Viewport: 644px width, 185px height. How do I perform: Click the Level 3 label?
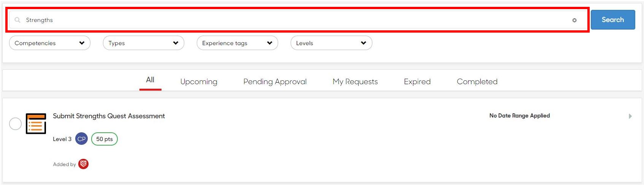(x=62, y=139)
